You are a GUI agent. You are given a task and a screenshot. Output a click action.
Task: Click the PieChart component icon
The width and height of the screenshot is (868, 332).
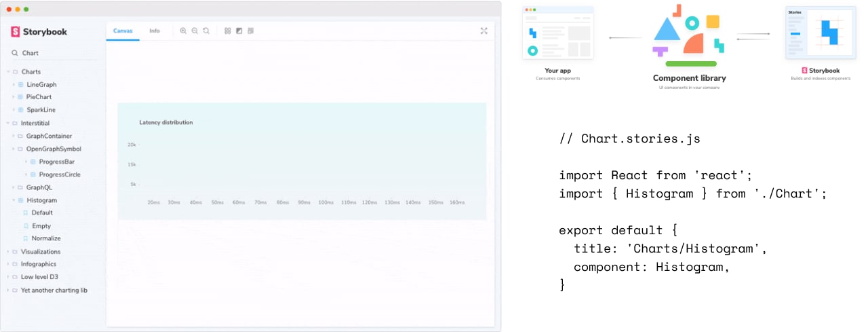20,97
